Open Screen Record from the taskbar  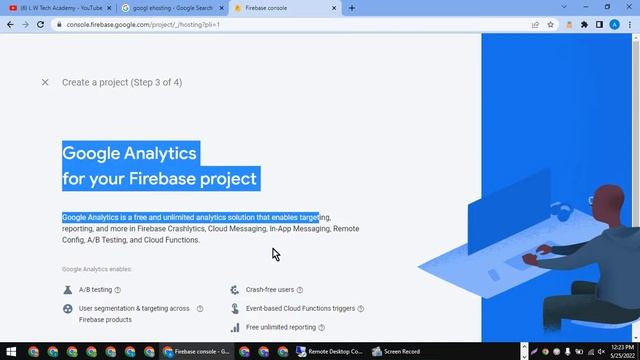(396, 351)
